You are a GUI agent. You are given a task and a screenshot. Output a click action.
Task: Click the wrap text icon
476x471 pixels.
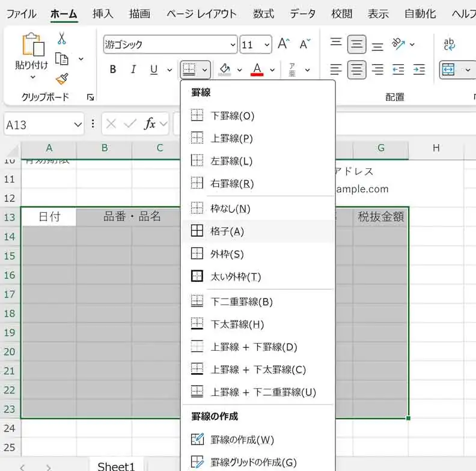449,44
